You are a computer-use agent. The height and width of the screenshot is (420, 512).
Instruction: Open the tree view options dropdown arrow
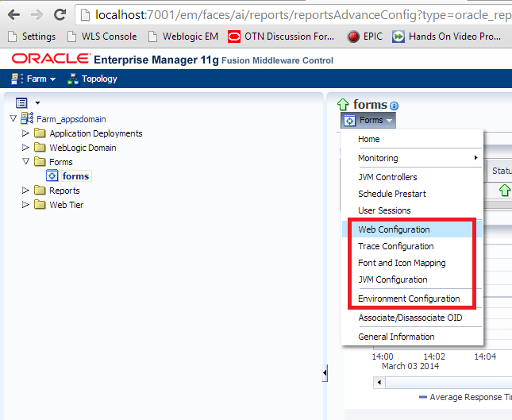click(37, 103)
